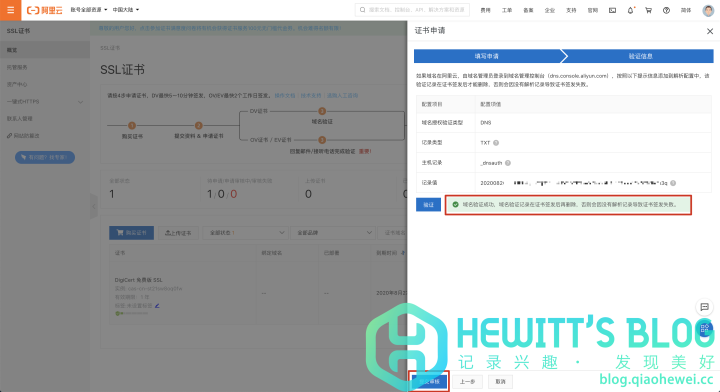The width and height of the screenshot is (720, 392).
Task: Open the round blue grid floating icon
Action: tap(704, 328)
